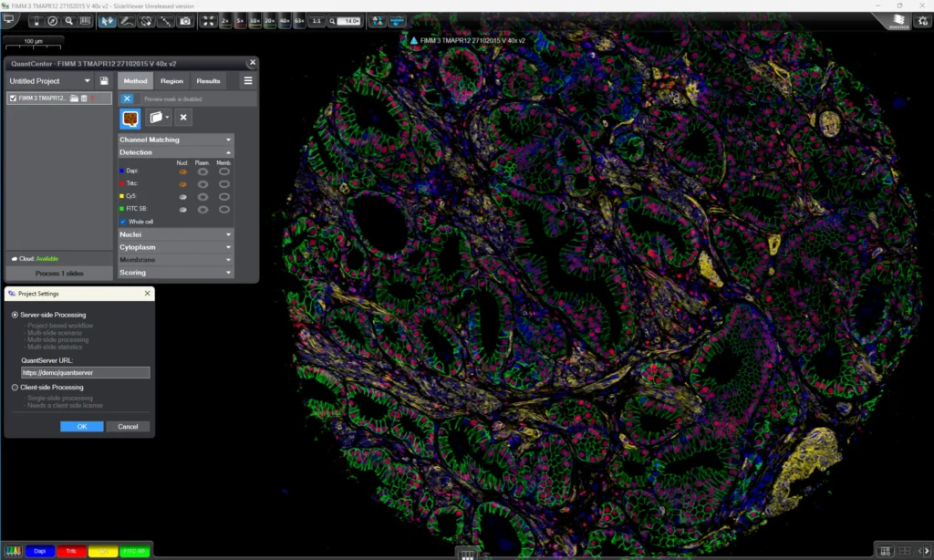Open the compass navigation tool
This screenshot has height=560, width=934.
coord(52,20)
